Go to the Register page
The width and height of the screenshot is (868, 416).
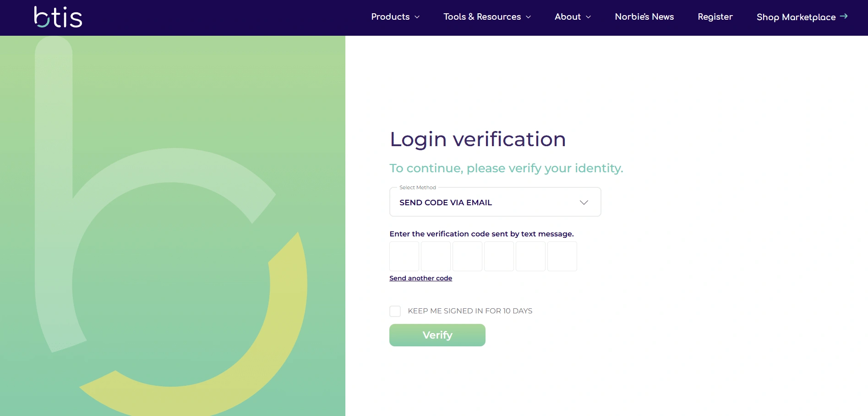click(715, 17)
